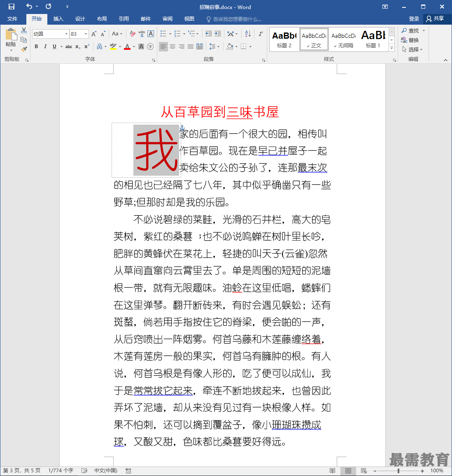Image resolution: width=452 pixels, height=476 pixels.
Task: Click the 查找 Find button
Action: click(x=410, y=31)
